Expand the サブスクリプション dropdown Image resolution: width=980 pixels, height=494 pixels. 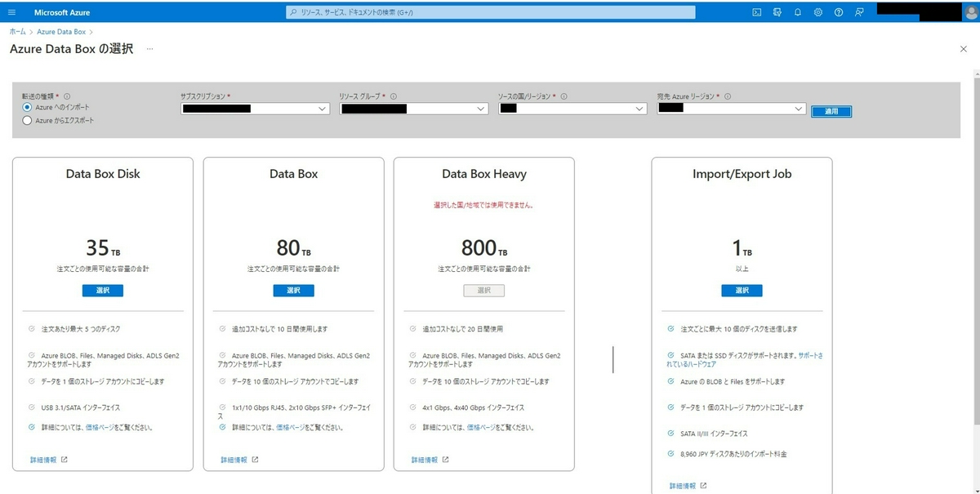point(255,109)
